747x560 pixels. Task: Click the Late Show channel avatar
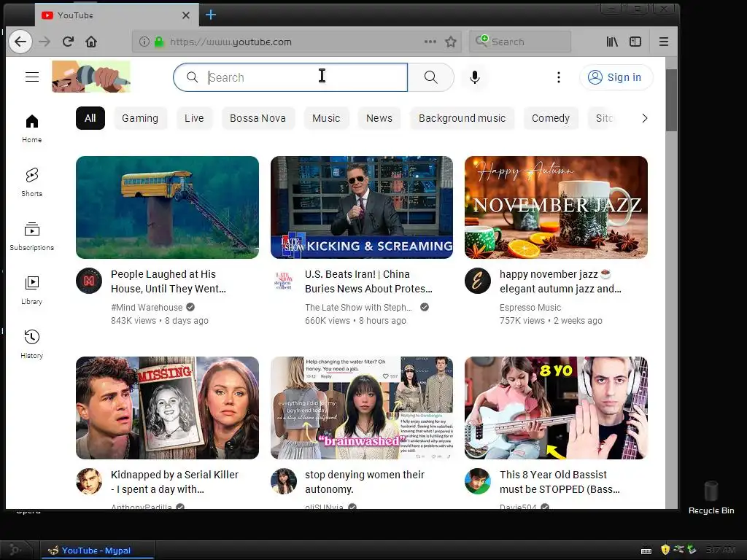284,281
